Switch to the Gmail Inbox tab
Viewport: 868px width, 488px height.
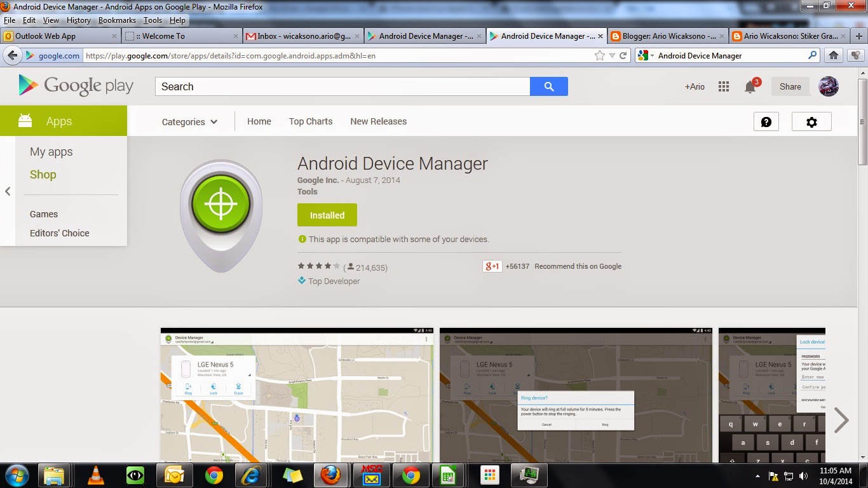(x=303, y=36)
